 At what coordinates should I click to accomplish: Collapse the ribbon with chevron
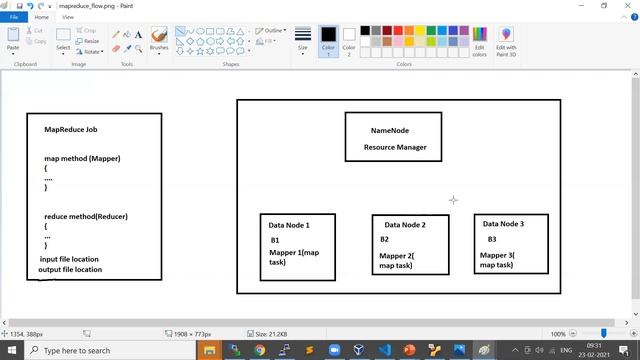tap(624, 17)
